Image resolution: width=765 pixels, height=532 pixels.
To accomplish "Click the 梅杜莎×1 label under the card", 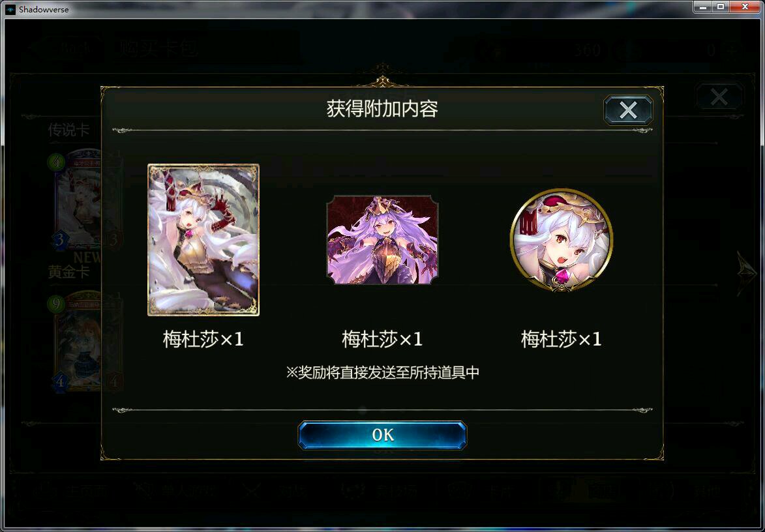I will [x=203, y=339].
